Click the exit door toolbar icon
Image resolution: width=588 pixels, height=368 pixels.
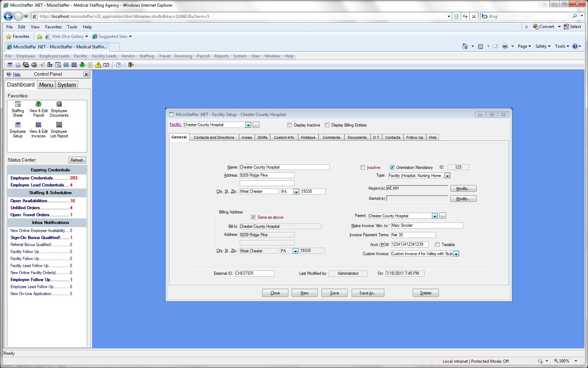pyautogui.click(x=131, y=65)
